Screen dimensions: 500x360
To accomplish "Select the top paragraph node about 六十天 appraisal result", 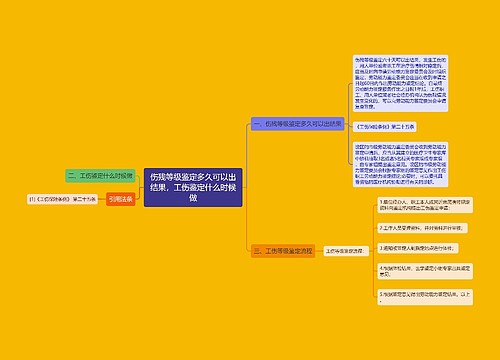I will pos(400,83).
